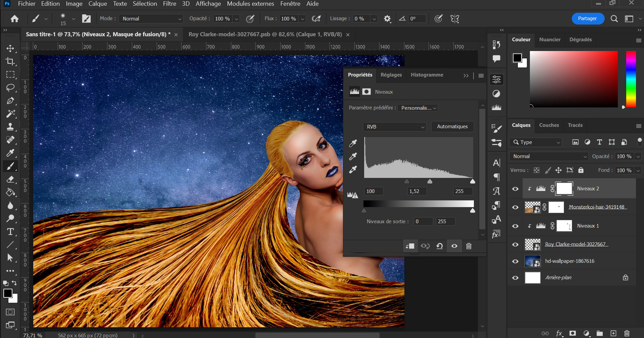Viewport: 644px width, 338px height.
Task: Open the Fond percentage dropdown
Action: (638, 171)
